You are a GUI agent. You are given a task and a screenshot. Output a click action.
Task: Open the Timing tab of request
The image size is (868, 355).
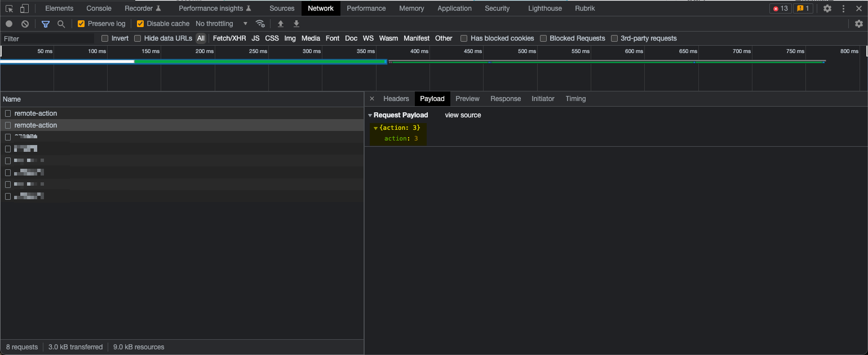coord(575,99)
